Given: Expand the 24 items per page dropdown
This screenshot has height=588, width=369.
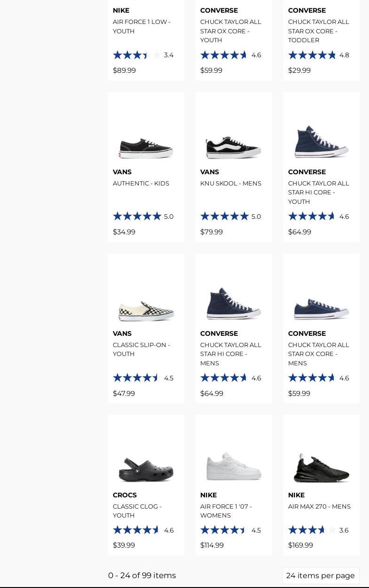Looking at the screenshot, I should (x=321, y=575).
